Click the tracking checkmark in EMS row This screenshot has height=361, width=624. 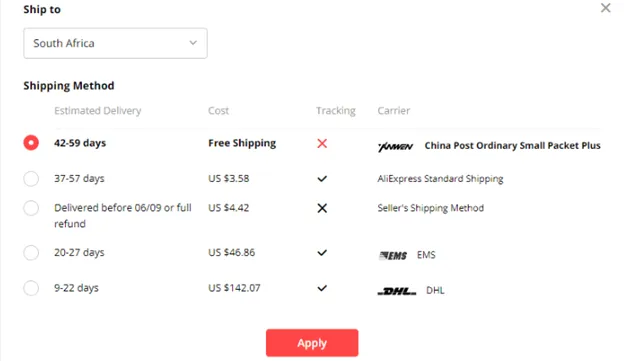click(x=322, y=253)
